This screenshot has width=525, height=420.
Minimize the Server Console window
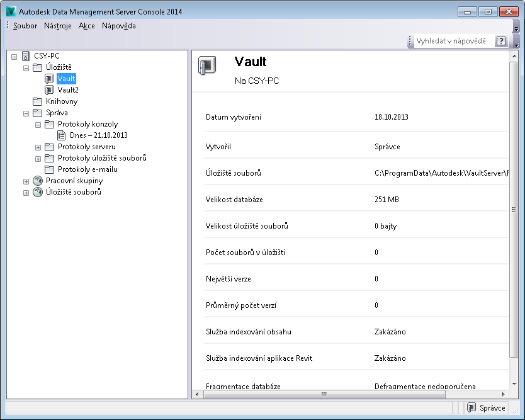click(x=468, y=12)
